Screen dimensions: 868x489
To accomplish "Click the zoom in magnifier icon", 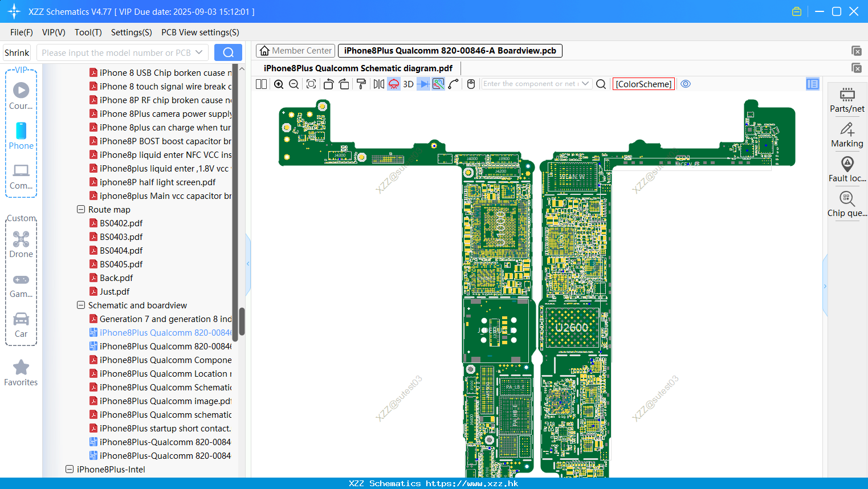I will point(279,84).
